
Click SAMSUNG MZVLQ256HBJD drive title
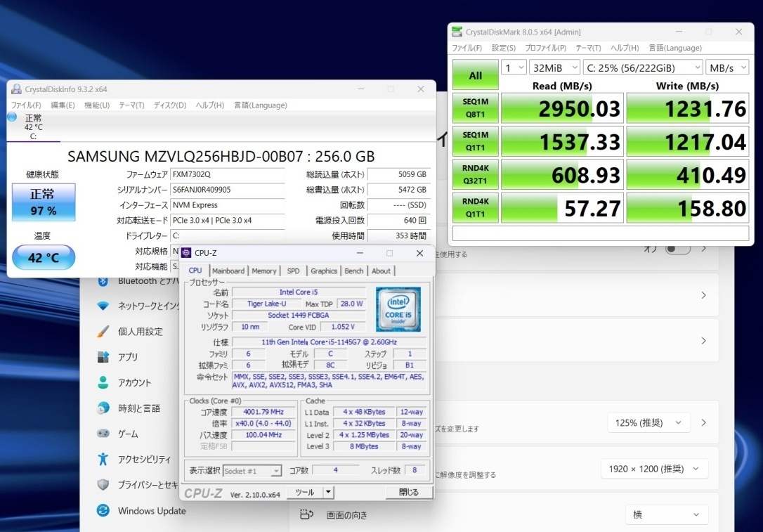(221, 156)
